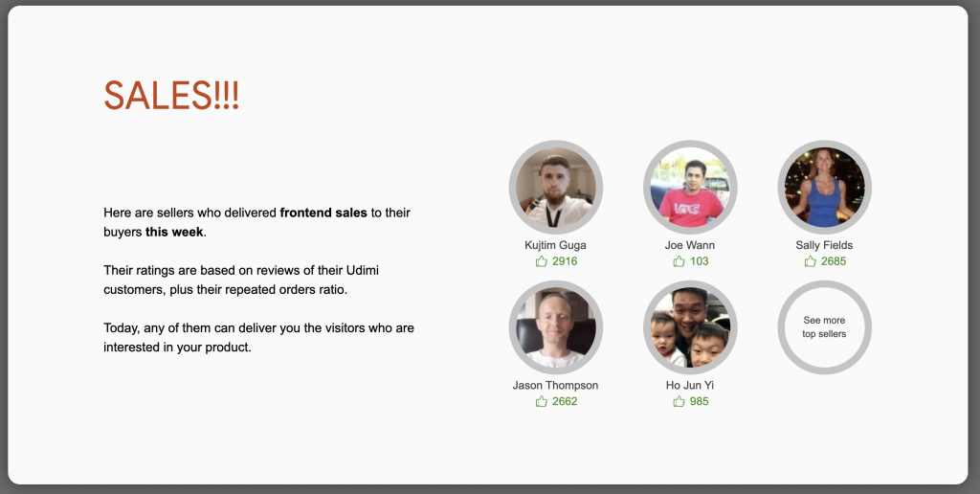This screenshot has height=494, width=980.
Task: Open Ho Jun Yi's profile photo
Action: tap(690, 327)
